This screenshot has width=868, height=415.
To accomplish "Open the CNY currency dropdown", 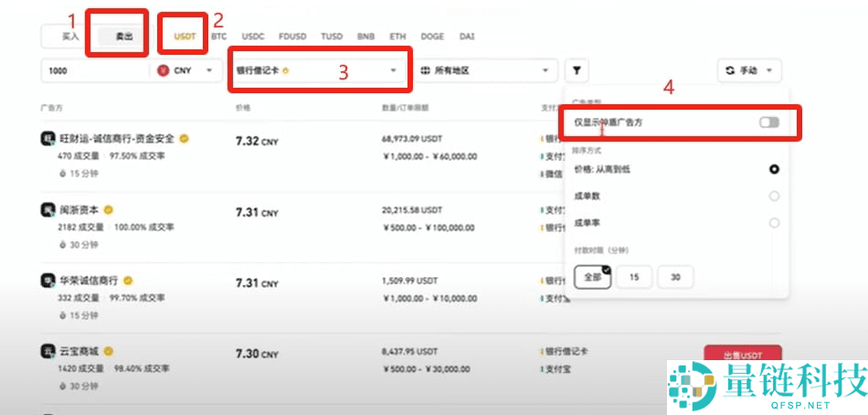I will pos(186,71).
